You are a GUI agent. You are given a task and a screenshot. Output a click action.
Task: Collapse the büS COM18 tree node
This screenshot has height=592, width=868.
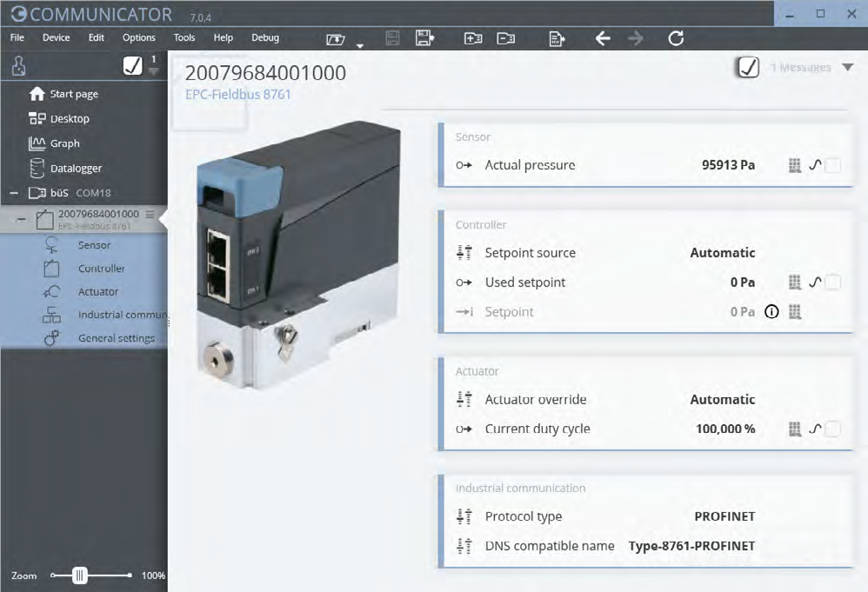point(14,193)
